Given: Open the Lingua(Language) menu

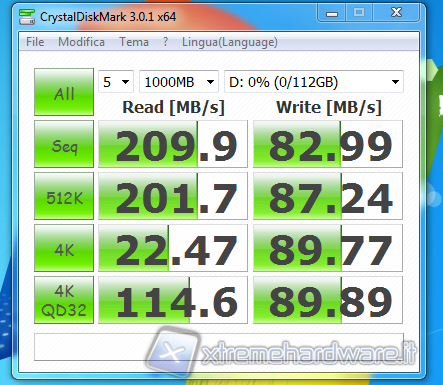Looking at the screenshot, I should click(230, 42).
